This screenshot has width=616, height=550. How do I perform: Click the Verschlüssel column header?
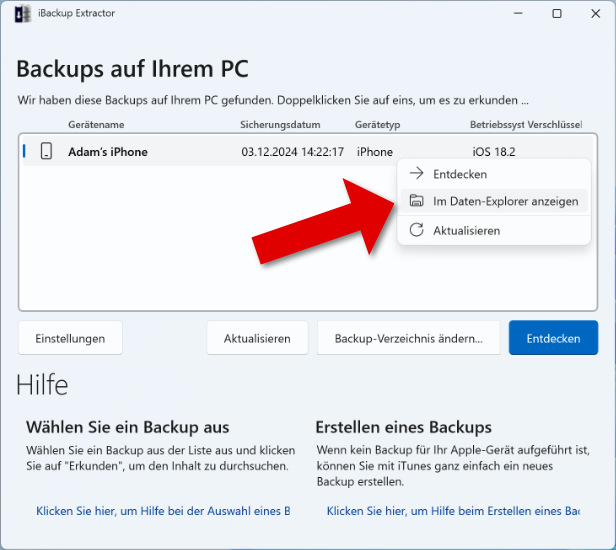[555, 125]
